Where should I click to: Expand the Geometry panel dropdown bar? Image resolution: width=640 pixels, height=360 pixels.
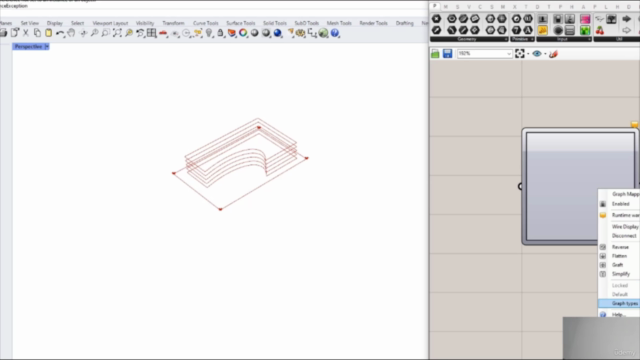(x=469, y=39)
